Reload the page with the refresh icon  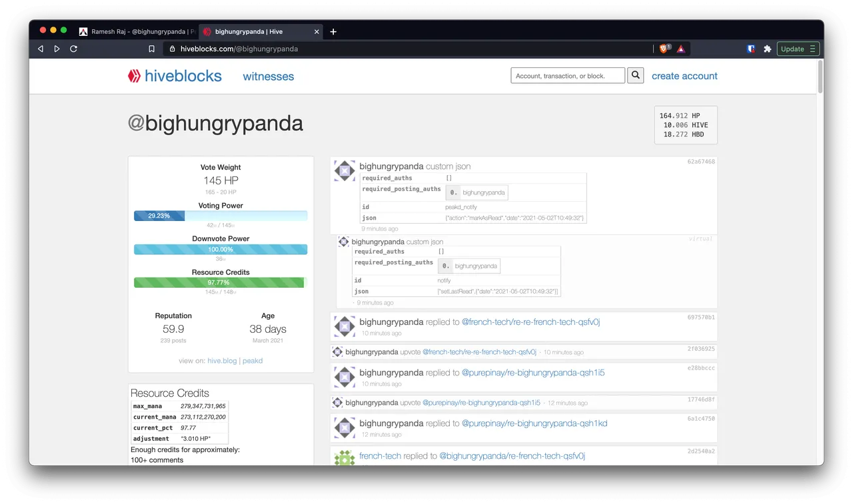pyautogui.click(x=73, y=49)
